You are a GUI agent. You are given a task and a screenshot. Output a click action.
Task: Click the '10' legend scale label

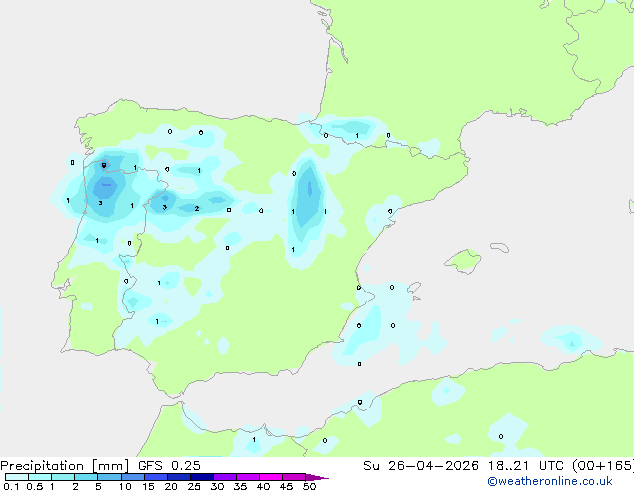click(125, 486)
